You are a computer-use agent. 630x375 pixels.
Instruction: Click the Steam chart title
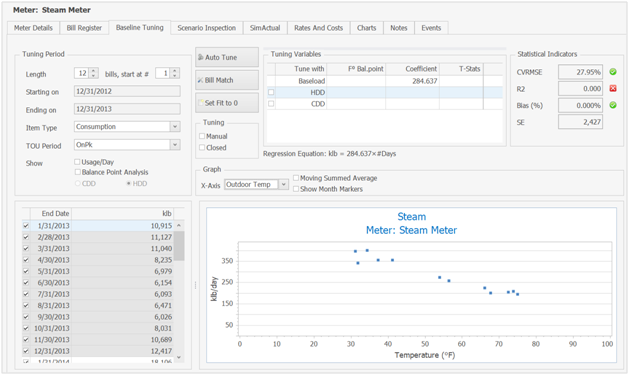[411, 217]
